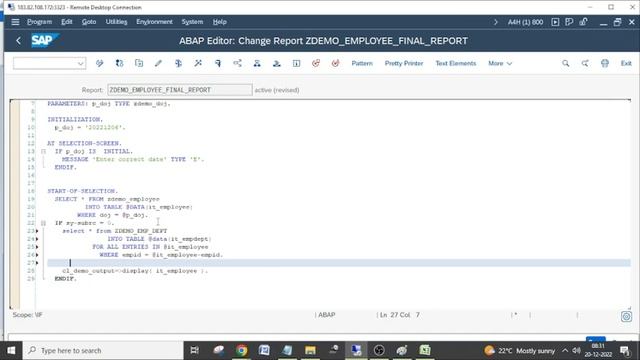The height and width of the screenshot is (360, 640).
Task: Click the ABAP label in the status bar
Action: pyautogui.click(x=327, y=315)
